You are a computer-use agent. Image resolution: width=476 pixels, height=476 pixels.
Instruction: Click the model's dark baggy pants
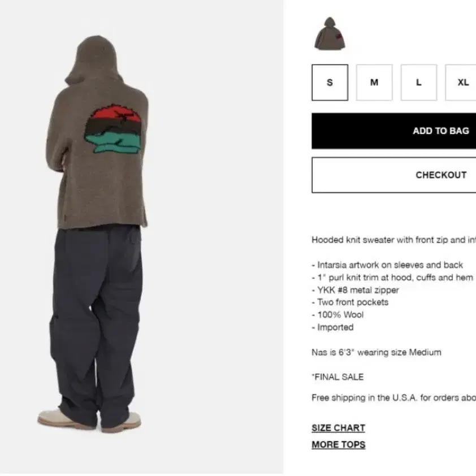click(97, 325)
